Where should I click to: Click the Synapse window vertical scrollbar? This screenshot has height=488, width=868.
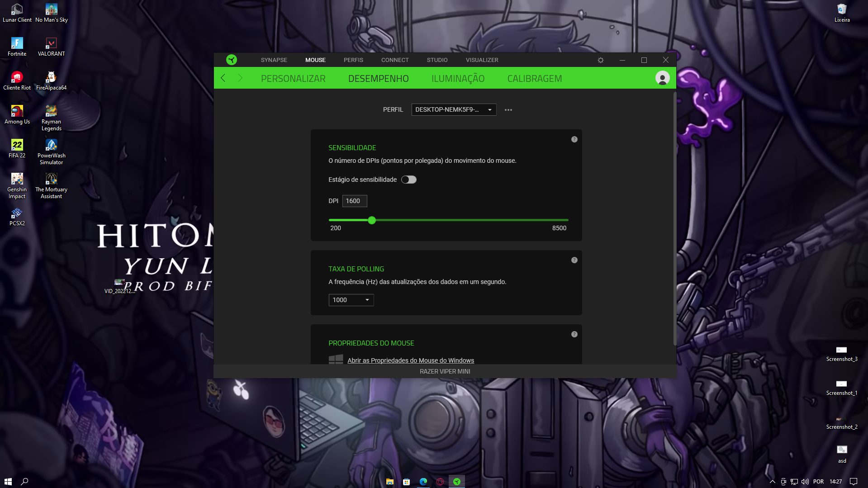click(674, 219)
